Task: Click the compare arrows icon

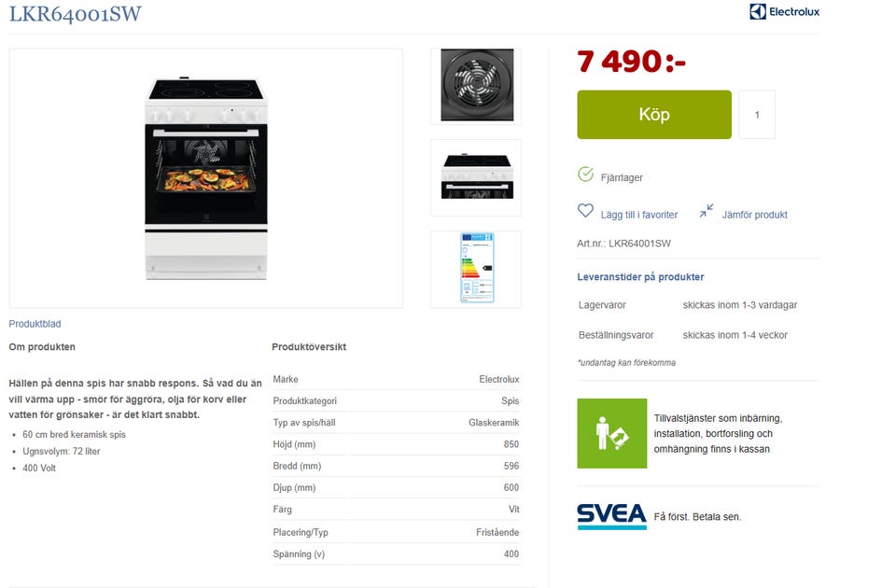Action: [x=707, y=211]
